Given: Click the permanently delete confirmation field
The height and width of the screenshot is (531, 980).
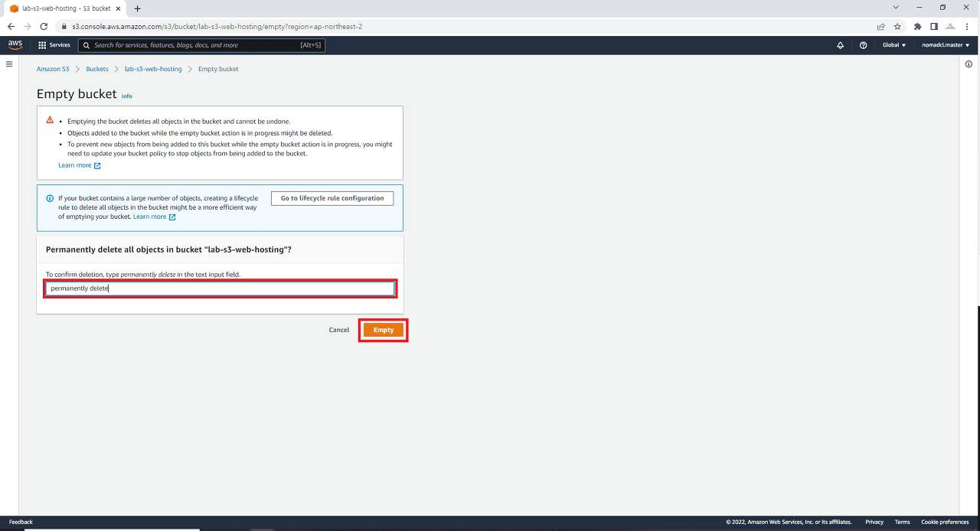Looking at the screenshot, I should (220, 288).
